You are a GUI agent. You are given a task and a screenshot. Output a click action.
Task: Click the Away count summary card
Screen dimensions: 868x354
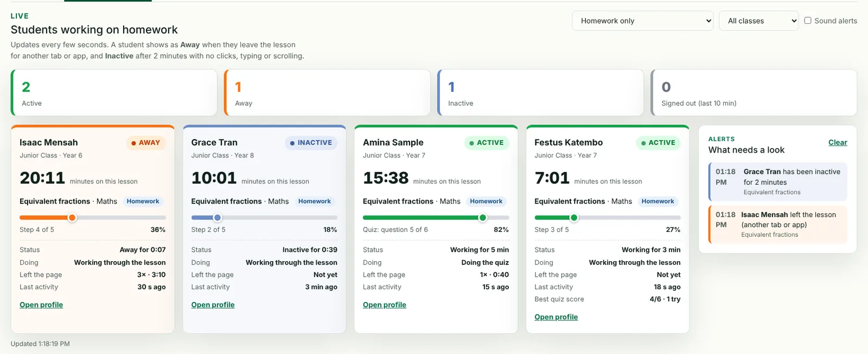[327, 92]
